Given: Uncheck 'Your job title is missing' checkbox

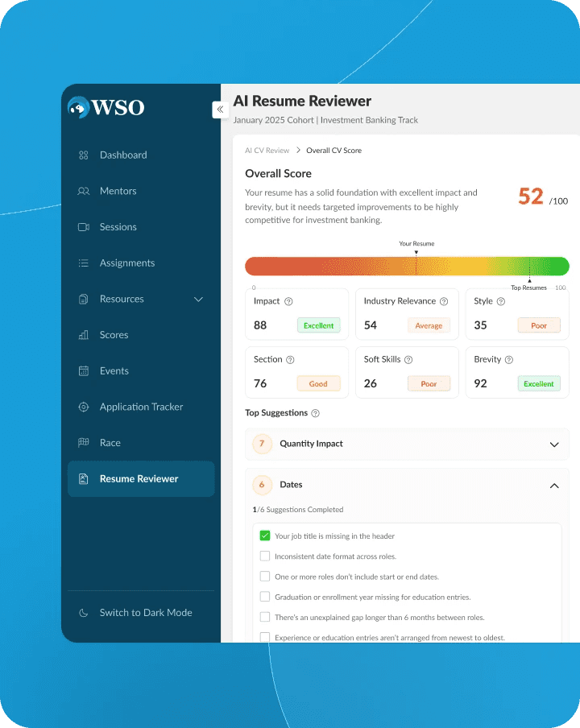Looking at the screenshot, I should pos(265,536).
